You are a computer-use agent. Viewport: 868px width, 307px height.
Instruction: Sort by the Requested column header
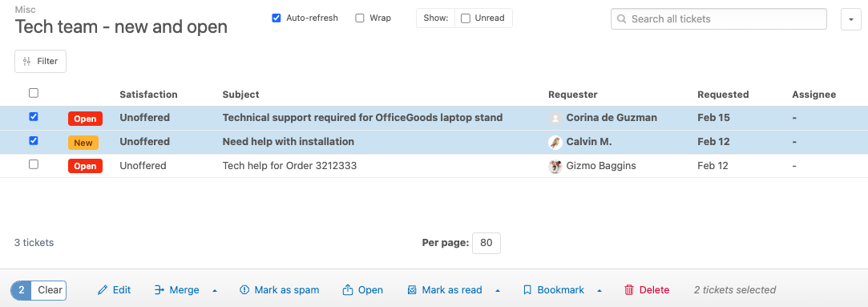[x=723, y=95]
